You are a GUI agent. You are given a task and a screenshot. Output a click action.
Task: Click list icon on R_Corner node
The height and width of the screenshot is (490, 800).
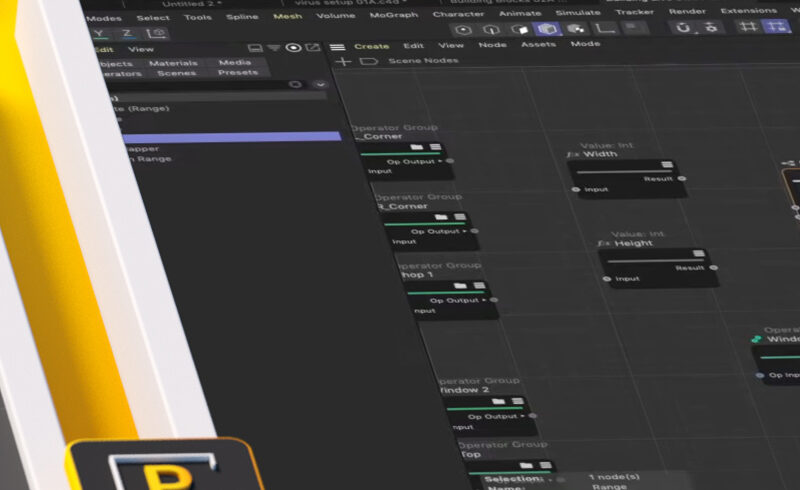click(x=460, y=217)
